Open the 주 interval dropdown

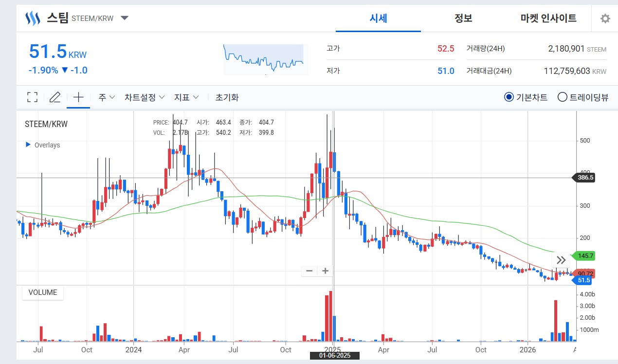pyautogui.click(x=107, y=97)
